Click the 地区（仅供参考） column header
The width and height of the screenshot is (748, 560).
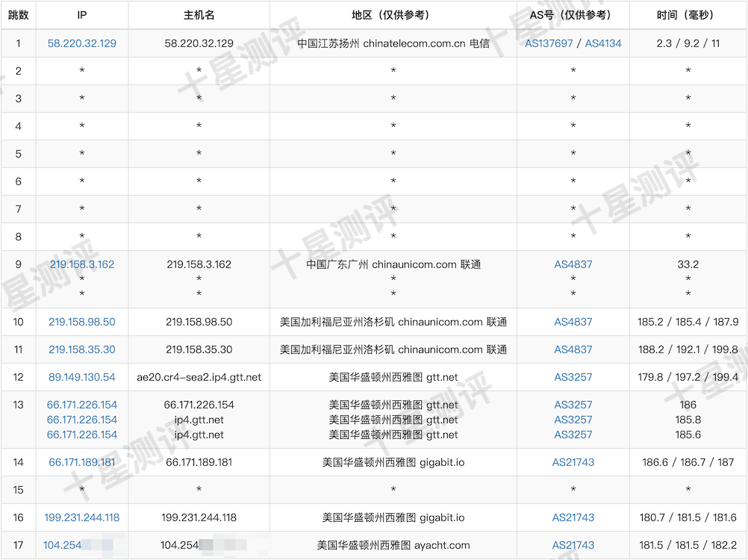(x=393, y=15)
